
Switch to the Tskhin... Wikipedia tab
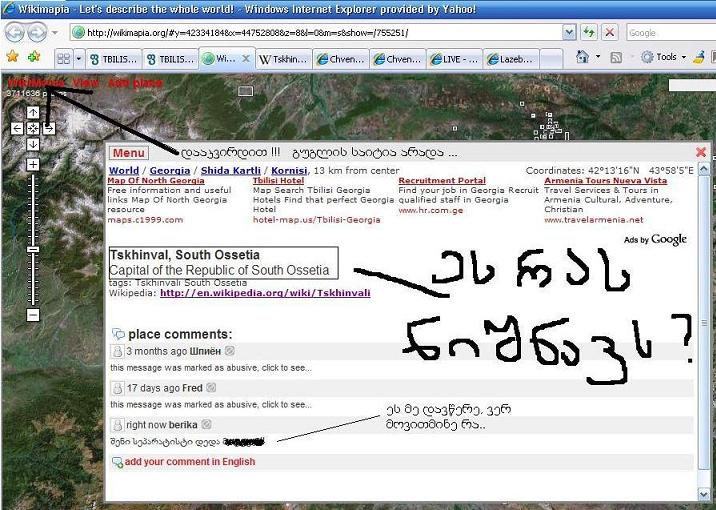tap(283, 59)
